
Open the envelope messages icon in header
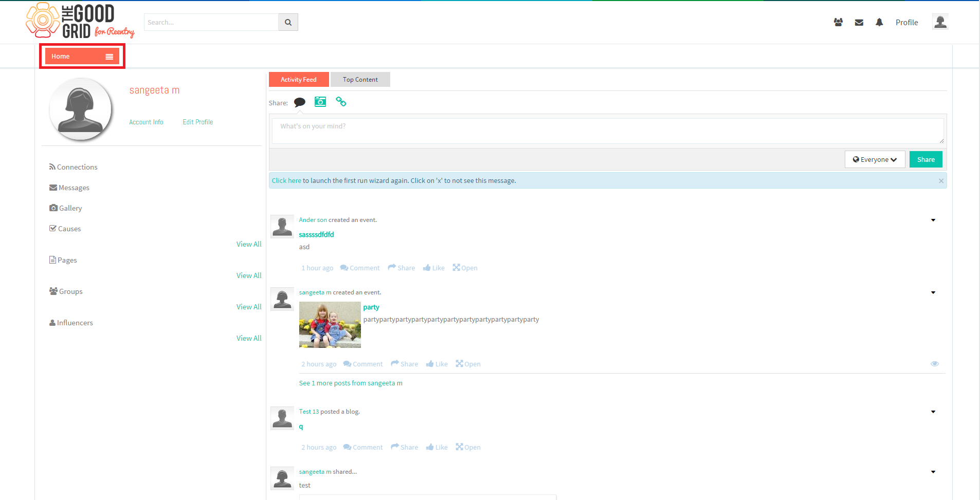[859, 23]
